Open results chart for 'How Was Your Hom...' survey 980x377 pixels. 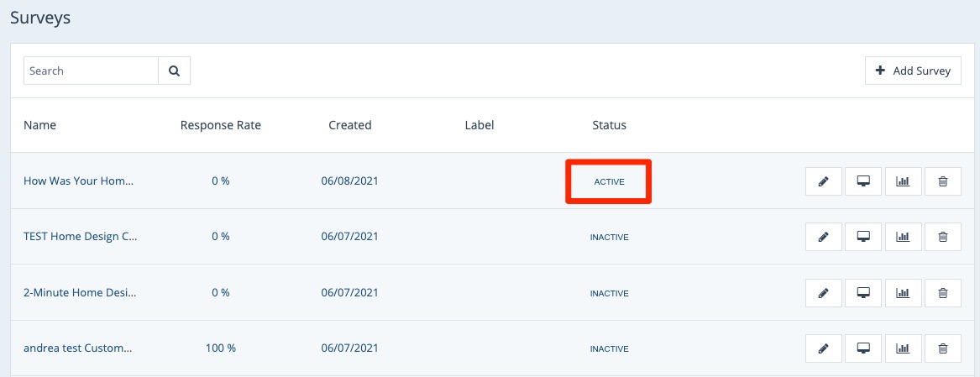click(x=903, y=181)
